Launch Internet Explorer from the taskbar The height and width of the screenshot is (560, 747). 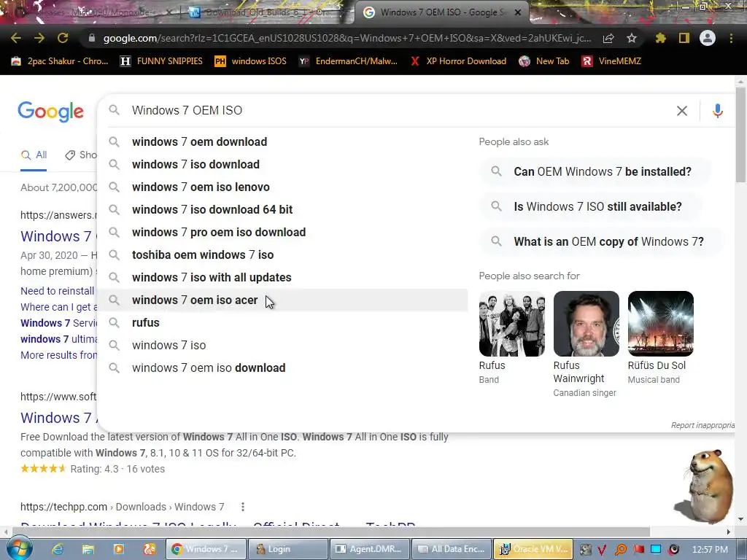click(x=58, y=549)
